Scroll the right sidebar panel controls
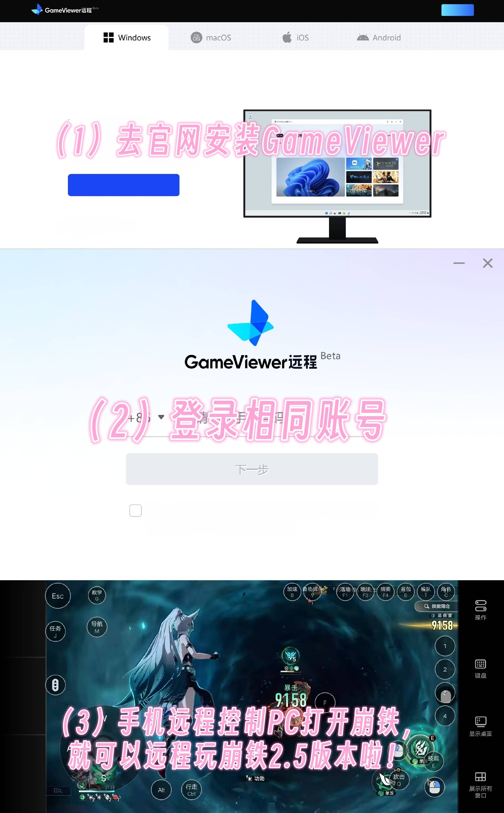504x813 pixels. tap(484, 697)
